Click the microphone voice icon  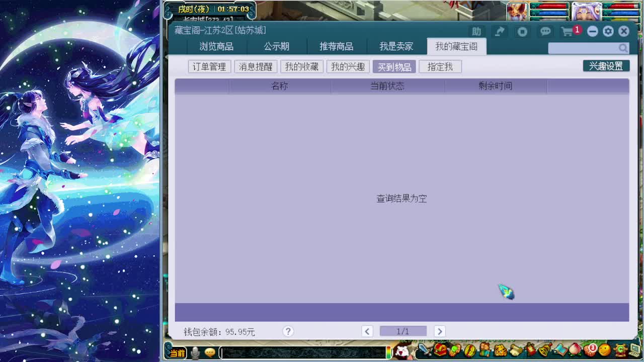coord(195,352)
